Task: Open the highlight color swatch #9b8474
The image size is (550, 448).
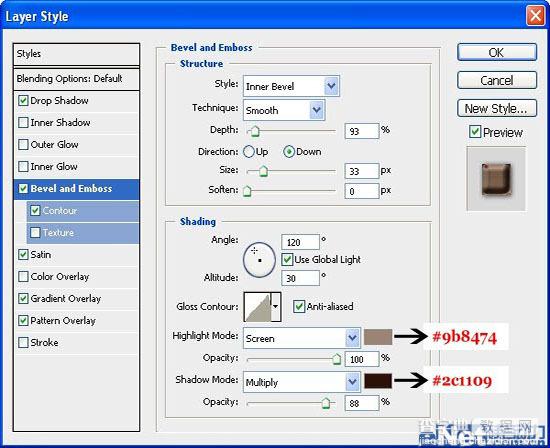Action: pos(378,337)
